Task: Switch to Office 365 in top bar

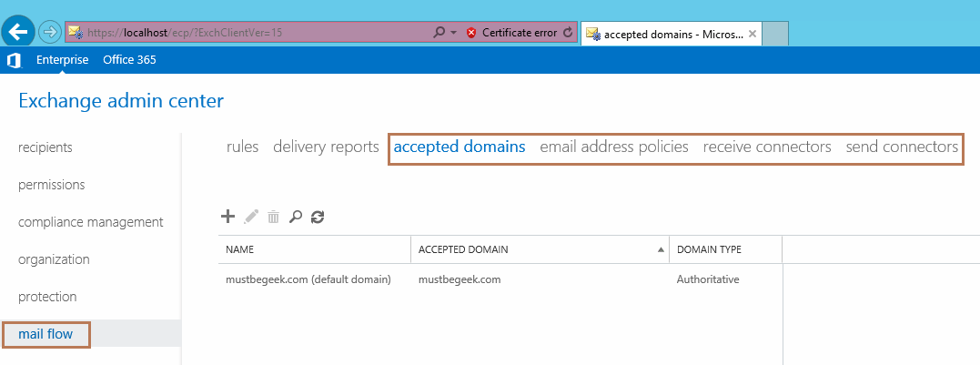Action: point(129,60)
